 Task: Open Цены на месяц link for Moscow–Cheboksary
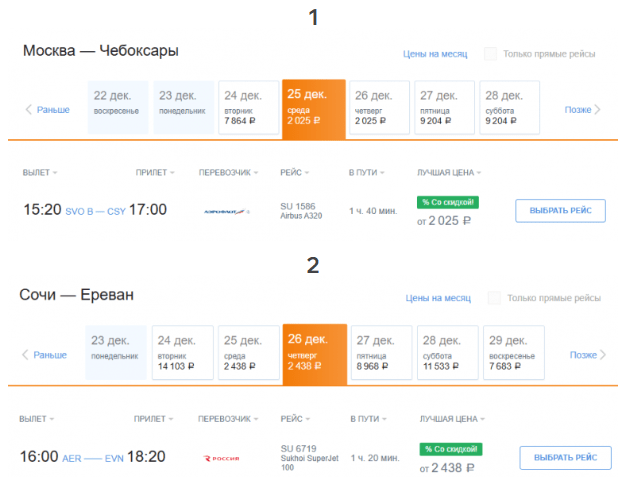point(435,54)
